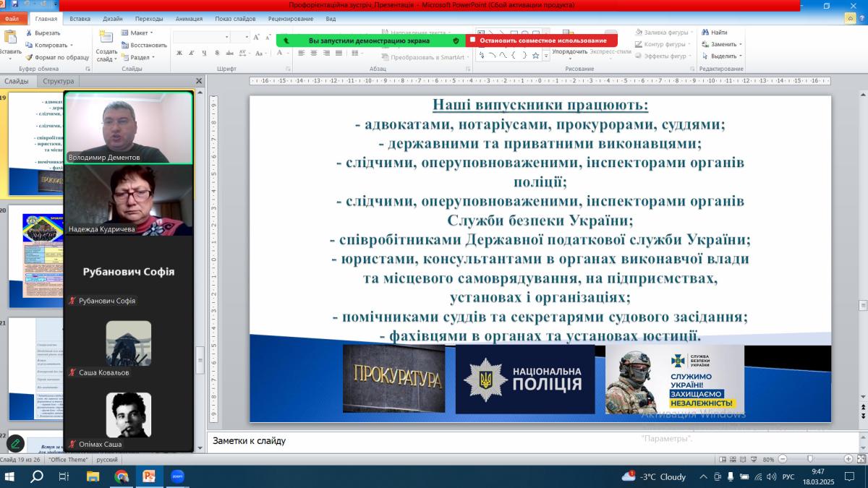Viewport: 868px width, 488px height.
Task: Open Zoom annotation pencil button
Action: 15,443
